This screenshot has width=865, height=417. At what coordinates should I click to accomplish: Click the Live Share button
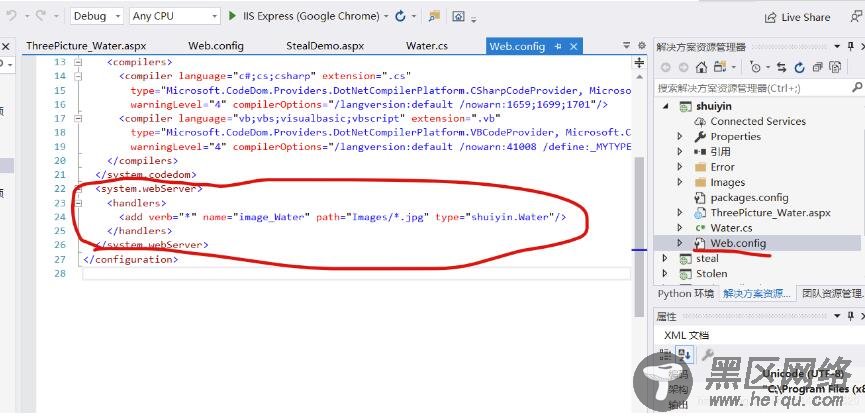coord(797,18)
